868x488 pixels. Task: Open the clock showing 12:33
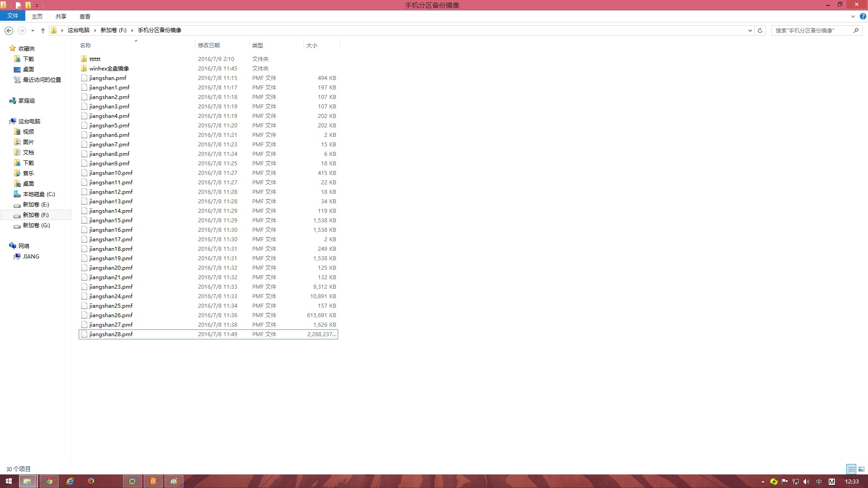click(x=852, y=482)
